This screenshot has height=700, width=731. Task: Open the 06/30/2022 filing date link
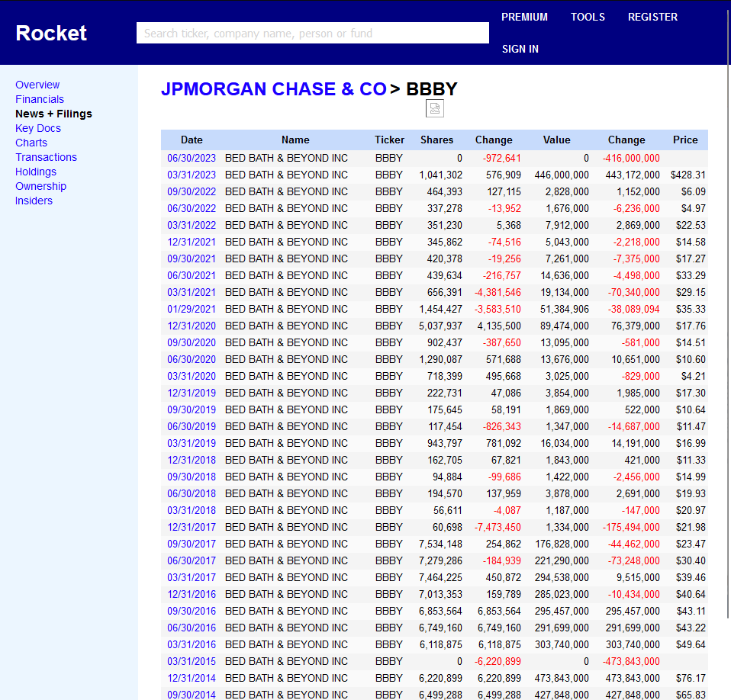tap(192, 208)
